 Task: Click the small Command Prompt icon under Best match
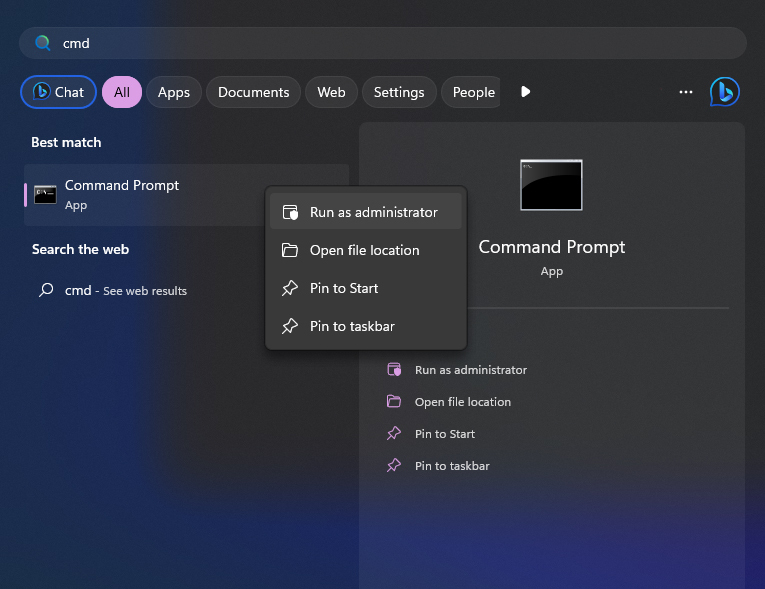45,194
